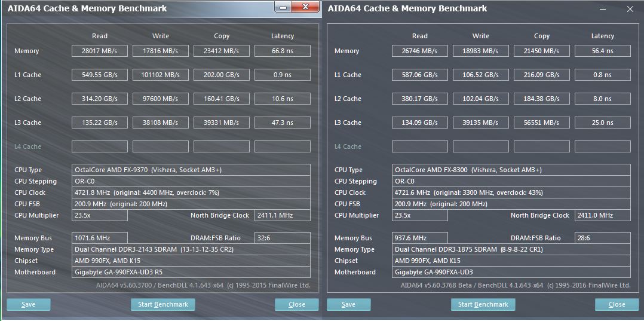644x321 pixels.
Task: Click Close in the left AIDA64 window
Action: [296, 304]
